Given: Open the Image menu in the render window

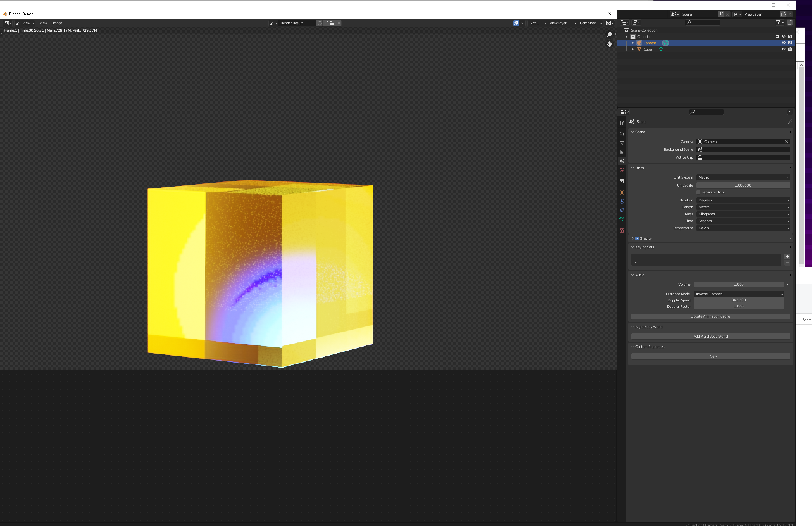Looking at the screenshot, I should (57, 23).
